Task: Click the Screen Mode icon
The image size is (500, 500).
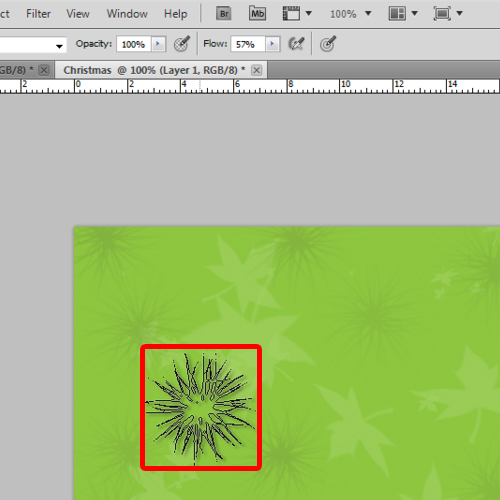Action: point(442,14)
